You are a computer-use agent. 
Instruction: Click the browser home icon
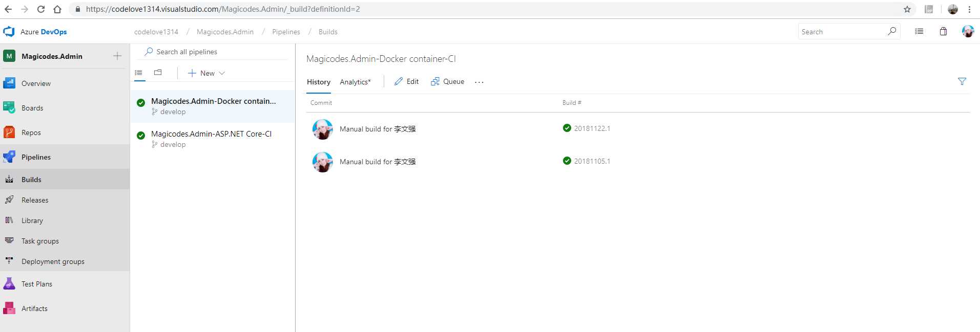point(57,9)
